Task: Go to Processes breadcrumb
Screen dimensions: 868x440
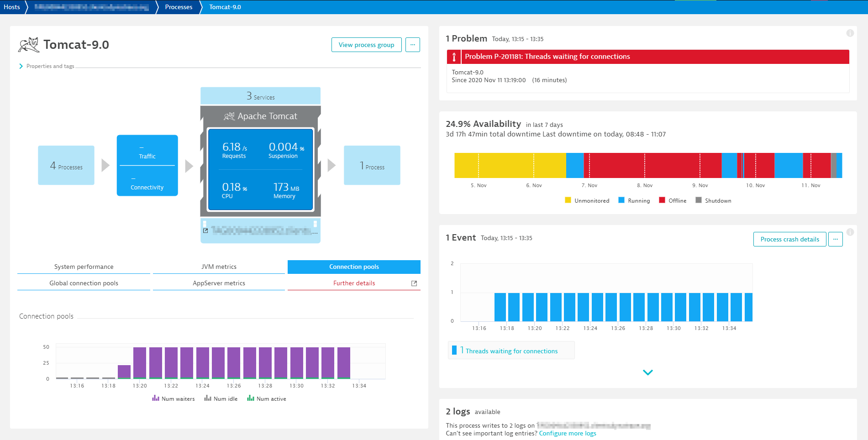Action: pyautogui.click(x=179, y=7)
